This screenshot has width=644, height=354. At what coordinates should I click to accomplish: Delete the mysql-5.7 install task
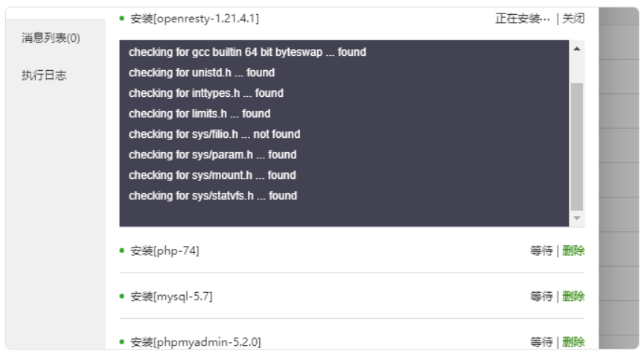click(x=573, y=296)
